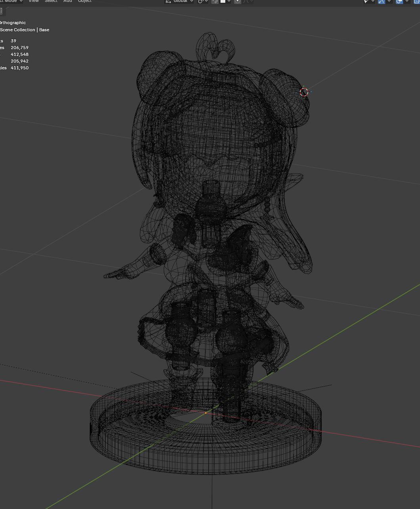Viewport: 420px width, 509px height.
Task: Toggle viewport gizmos display
Action: coord(382,1)
